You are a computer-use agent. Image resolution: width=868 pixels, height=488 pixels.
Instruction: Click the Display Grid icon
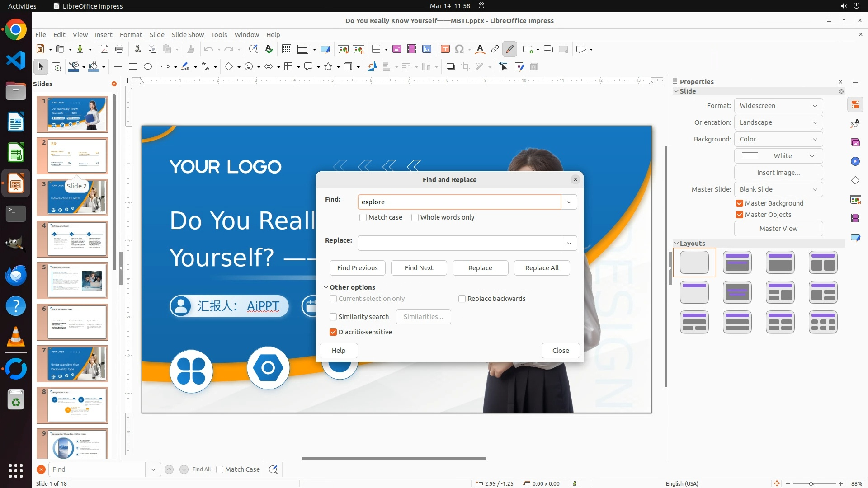pyautogui.click(x=286, y=49)
